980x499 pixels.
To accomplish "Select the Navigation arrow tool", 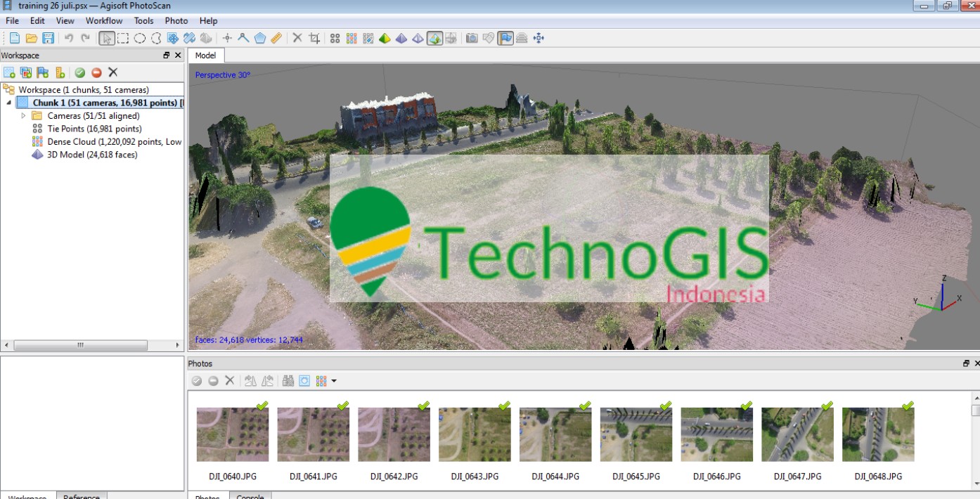I will 107,38.
